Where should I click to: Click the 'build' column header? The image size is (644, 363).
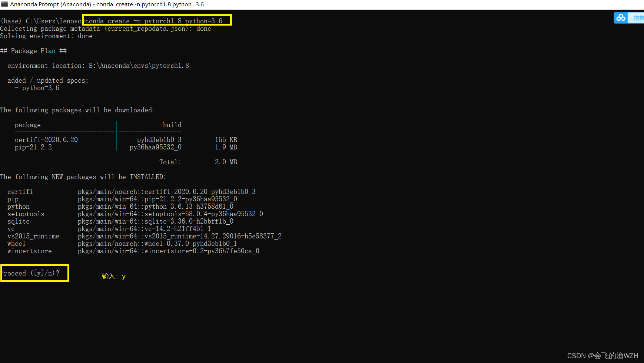[x=172, y=125]
